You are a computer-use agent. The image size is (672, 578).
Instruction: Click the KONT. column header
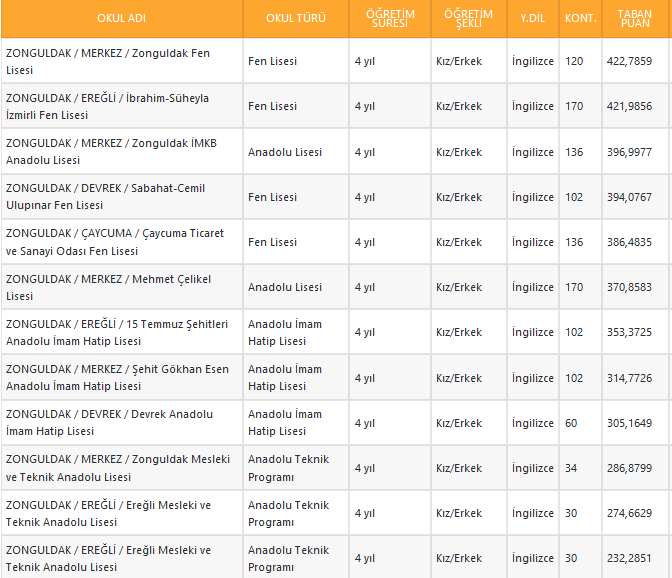[580, 19]
